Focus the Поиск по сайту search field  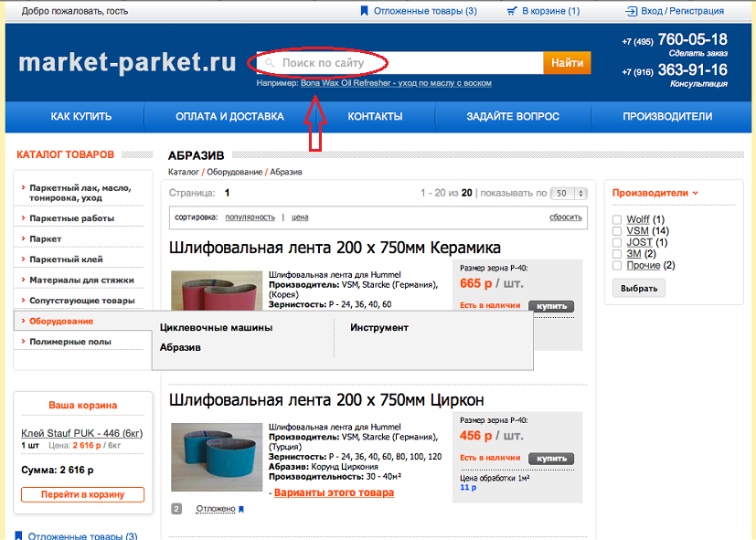click(399, 63)
